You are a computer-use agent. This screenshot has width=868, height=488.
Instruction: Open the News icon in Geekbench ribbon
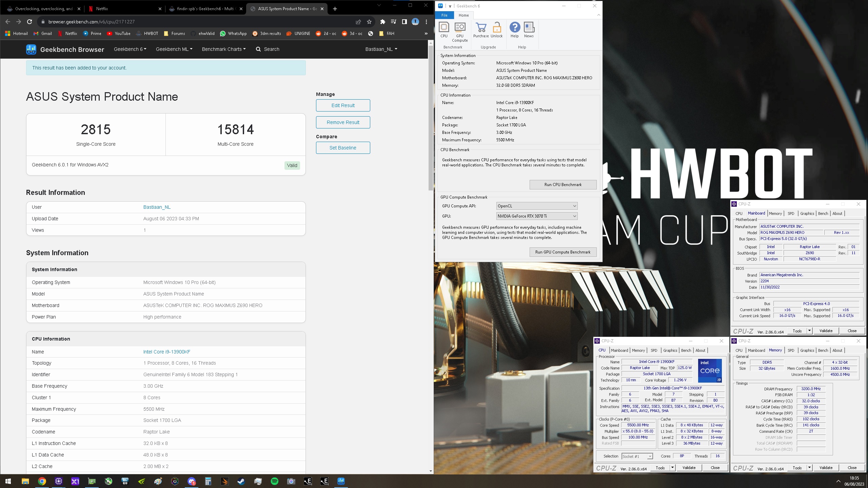point(529,30)
